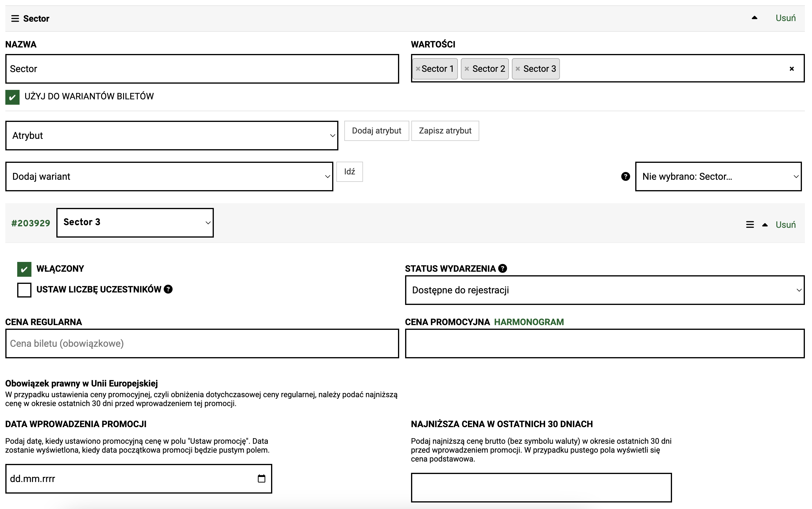
Task: Click help icon beside Nie wybrano dropdown
Action: tap(625, 176)
